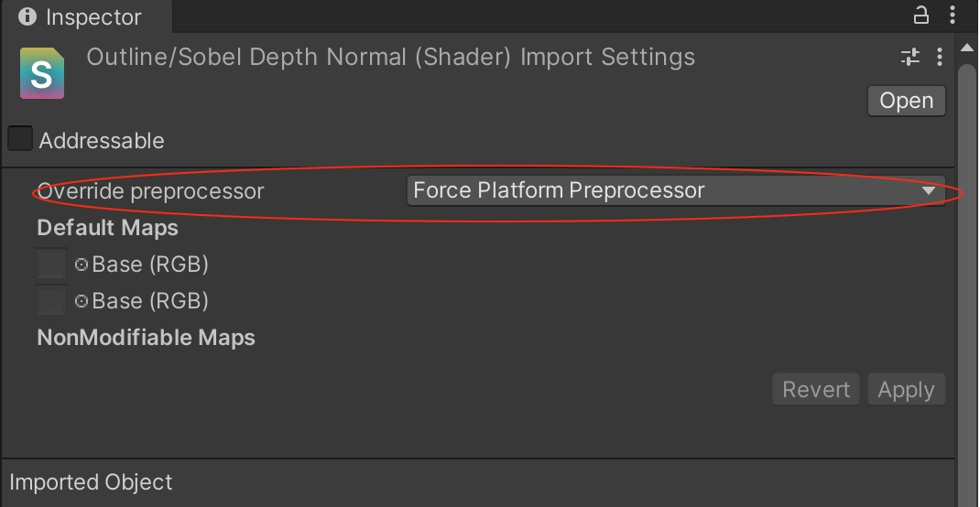Click the second Base (RGB) texture slot
Viewport: 980px width, 507px height.
pos(51,301)
